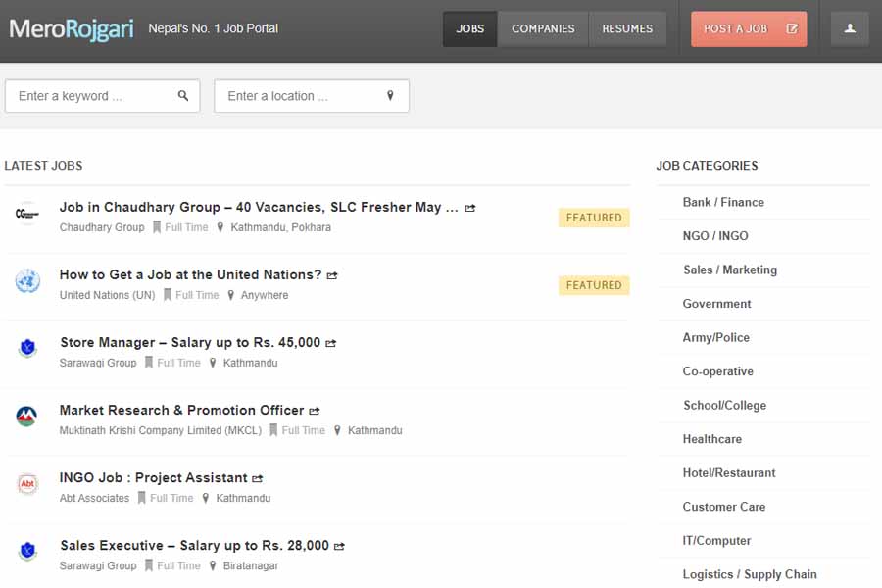882x588 pixels.
Task: Open Sales Executive job listing
Action: (193, 545)
